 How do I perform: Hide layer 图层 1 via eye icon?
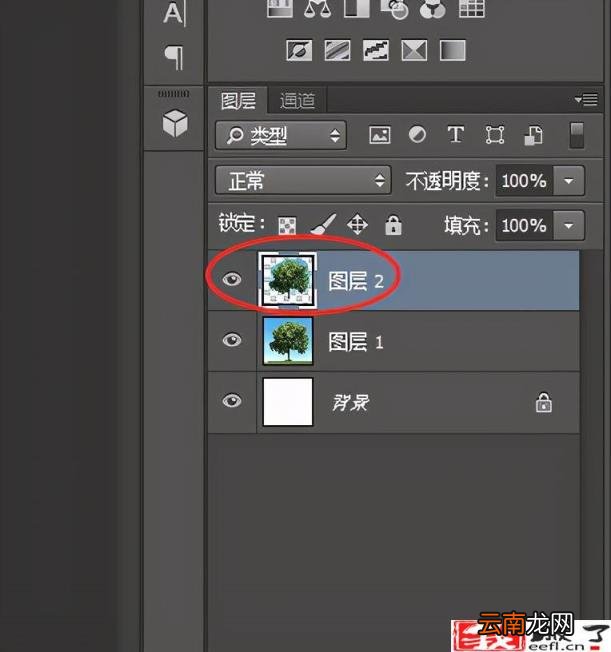(x=232, y=340)
